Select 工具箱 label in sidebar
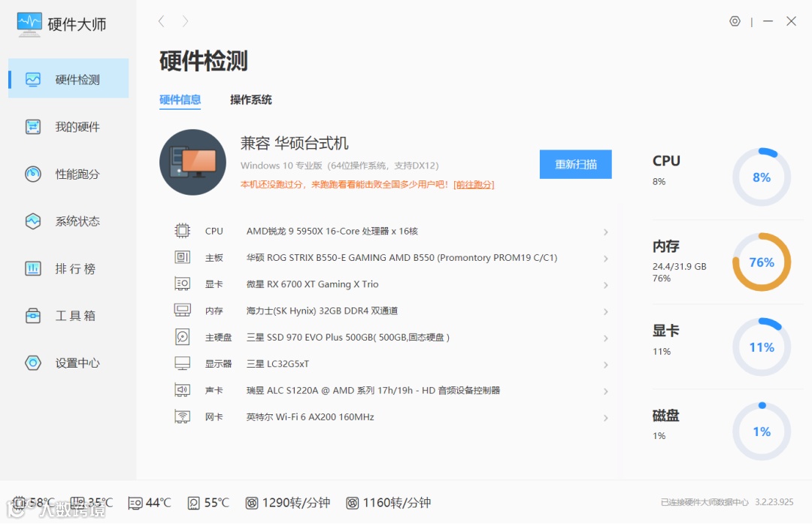The height and width of the screenshot is (524, 812). 76,316
